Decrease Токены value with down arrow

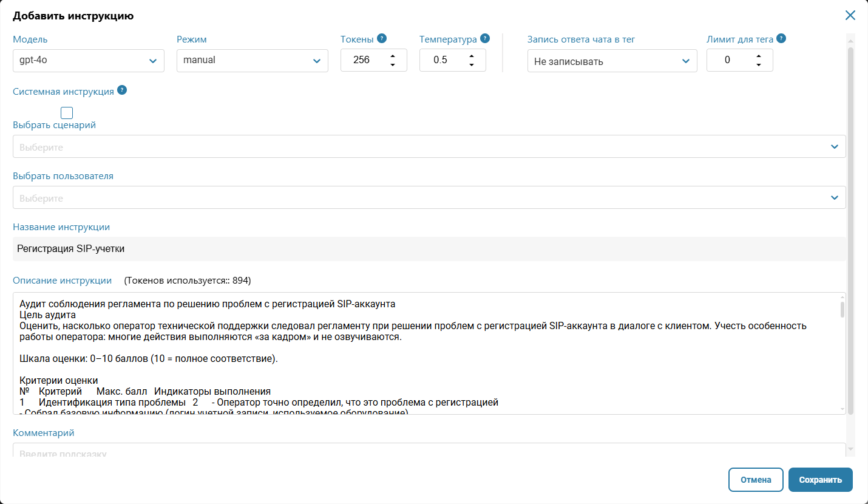pyautogui.click(x=393, y=65)
